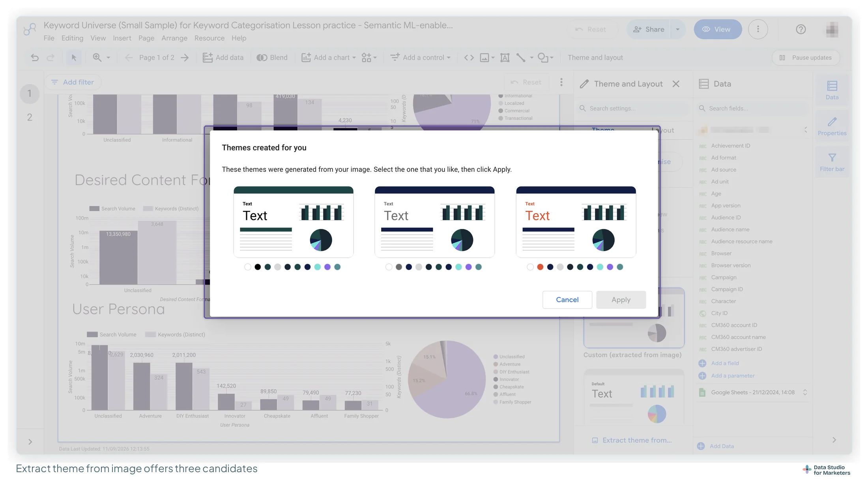868x484 pixels.
Task: Click the user account avatar
Action: pyautogui.click(x=832, y=29)
